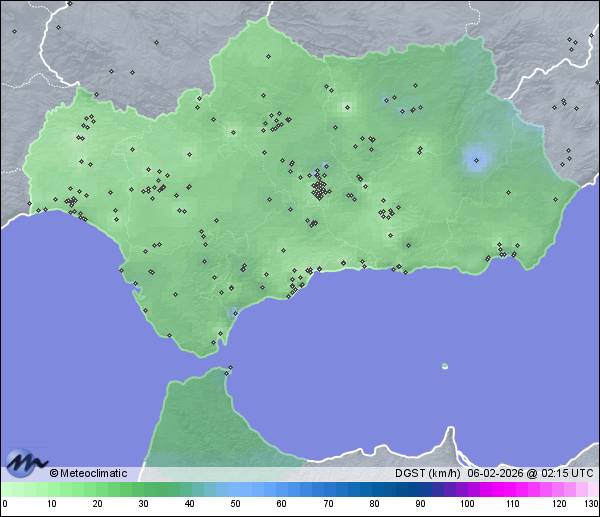Click the 0 value on the legend scale

5,504
